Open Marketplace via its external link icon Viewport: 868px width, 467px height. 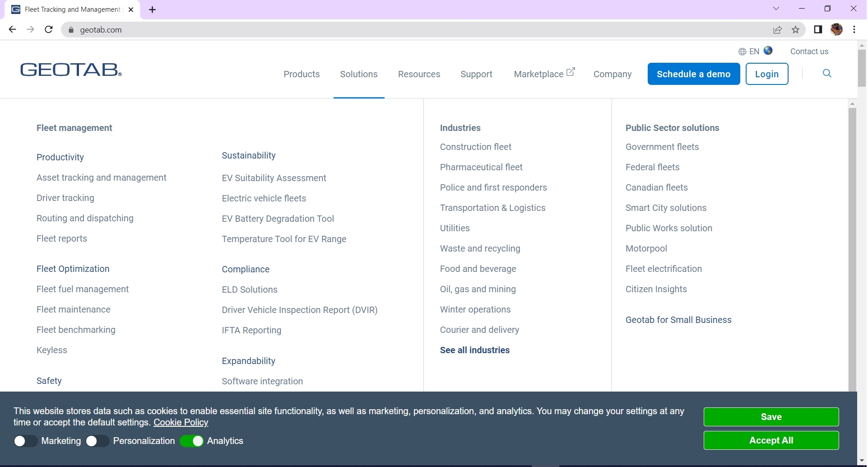click(570, 70)
